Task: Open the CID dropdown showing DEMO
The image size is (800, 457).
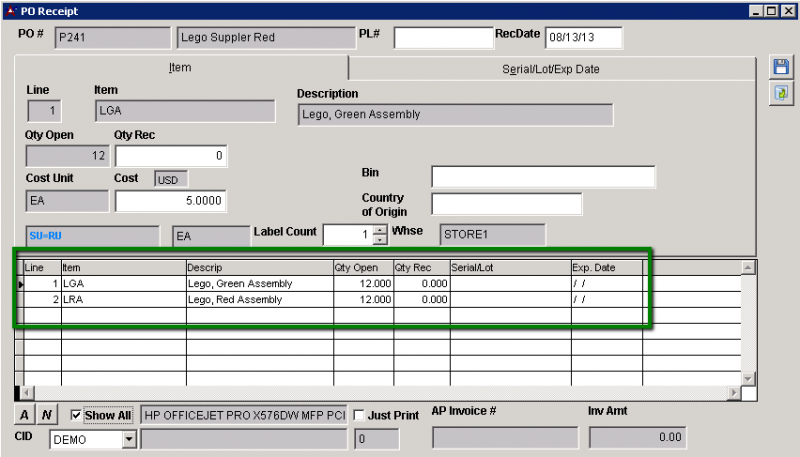Action: [x=129, y=439]
